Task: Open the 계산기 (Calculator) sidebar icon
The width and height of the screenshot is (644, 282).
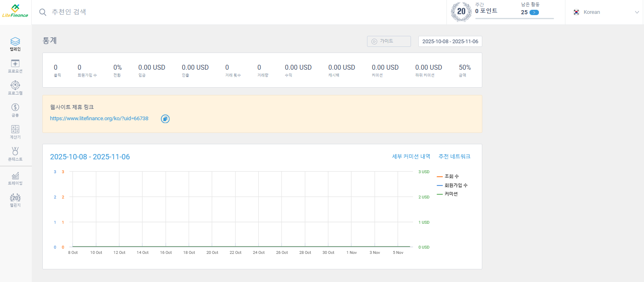Action: tap(15, 132)
